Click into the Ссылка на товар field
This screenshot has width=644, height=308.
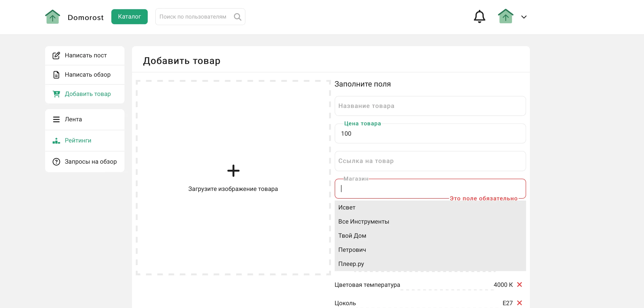[x=430, y=161]
